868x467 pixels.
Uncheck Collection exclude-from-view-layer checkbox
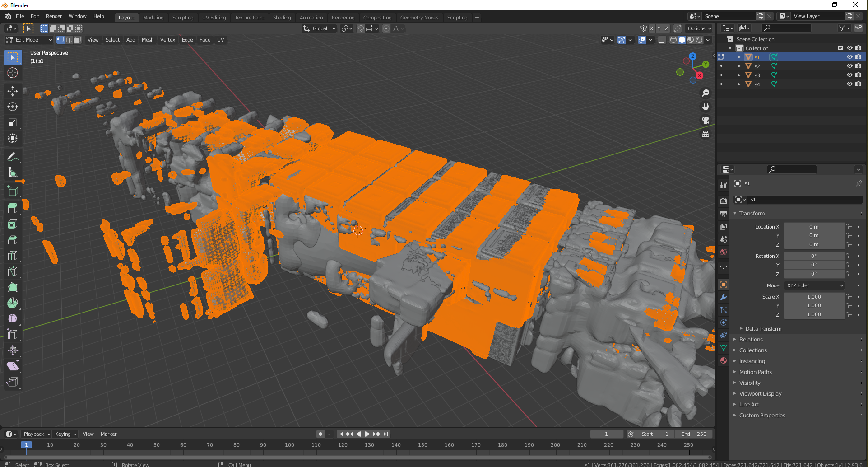pyautogui.click(x=840, y=48)
